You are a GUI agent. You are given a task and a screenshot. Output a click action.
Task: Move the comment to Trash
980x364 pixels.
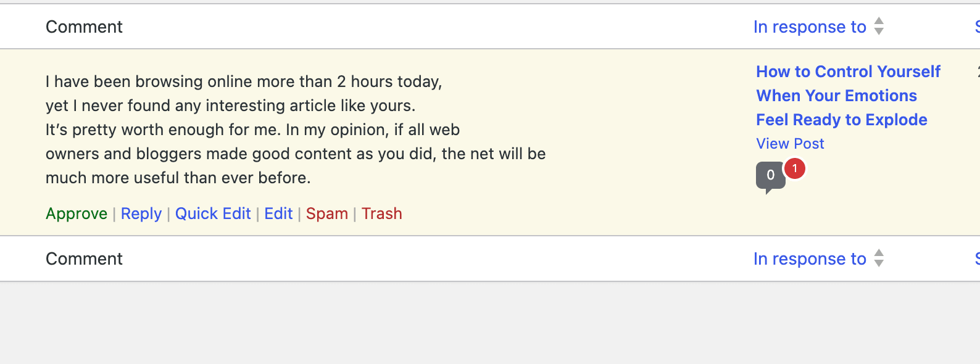tap(381, 214)
